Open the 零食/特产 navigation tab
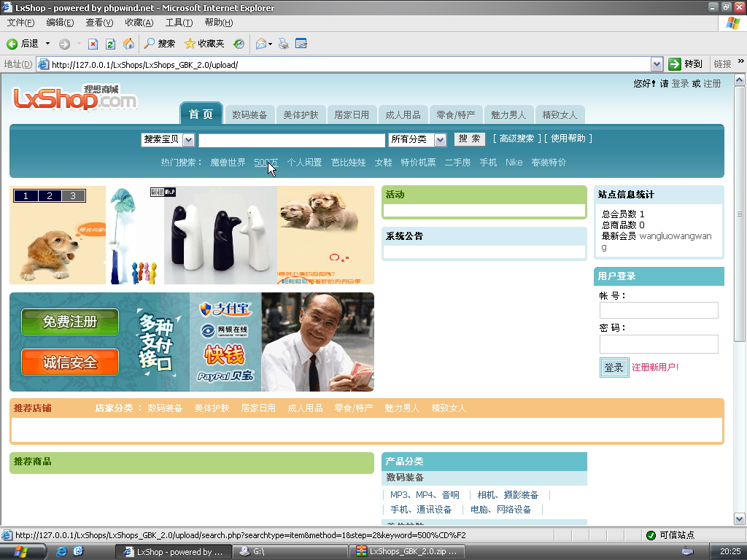Image resolution: width=747 pixels, height=560 pixels. point(456,114)
